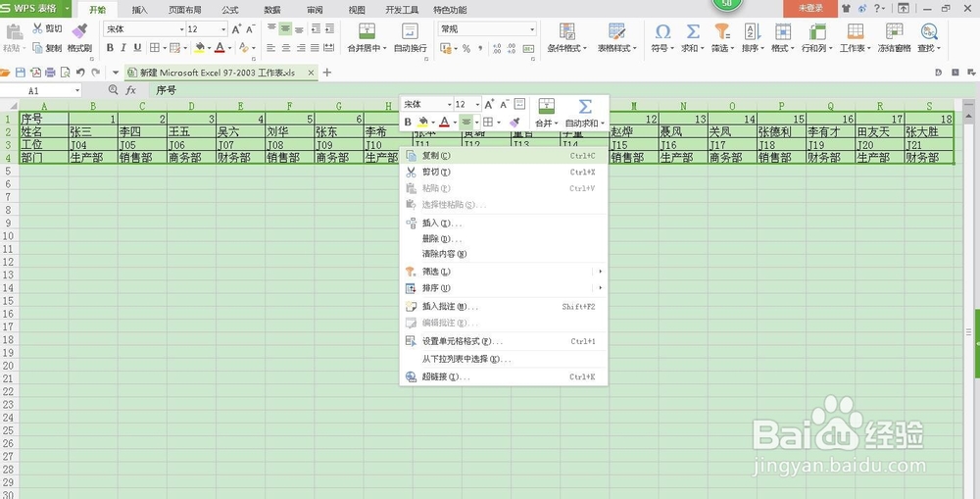Choose 复制 in the context menu

[504, 155]
